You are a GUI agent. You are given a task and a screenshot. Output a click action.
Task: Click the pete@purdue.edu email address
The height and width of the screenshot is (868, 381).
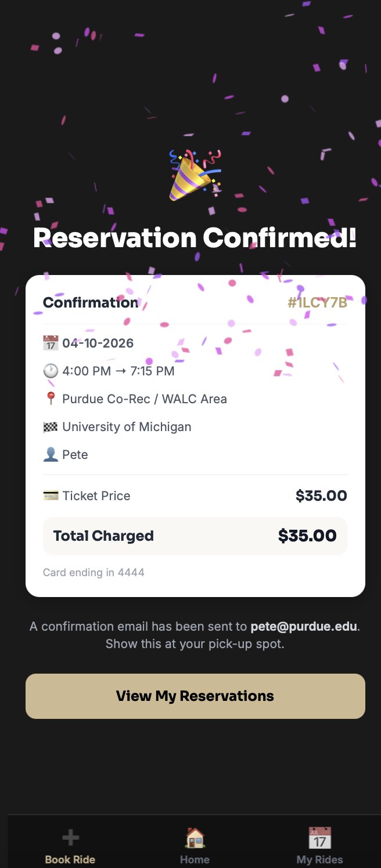click(x=304, y=627)
